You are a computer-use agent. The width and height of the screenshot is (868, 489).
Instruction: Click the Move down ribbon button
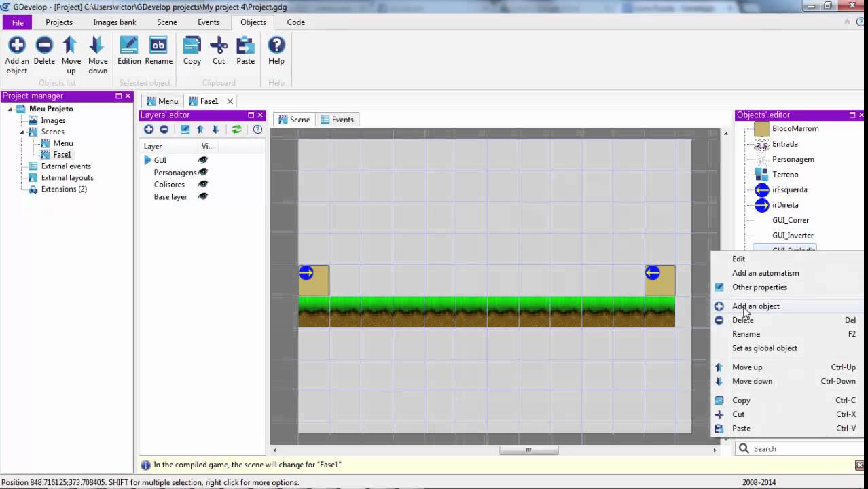(x=97, y=55)
